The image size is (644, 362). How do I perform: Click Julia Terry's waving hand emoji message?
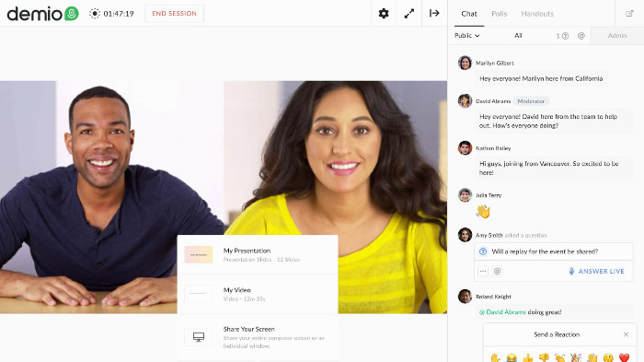coord(483,212)
